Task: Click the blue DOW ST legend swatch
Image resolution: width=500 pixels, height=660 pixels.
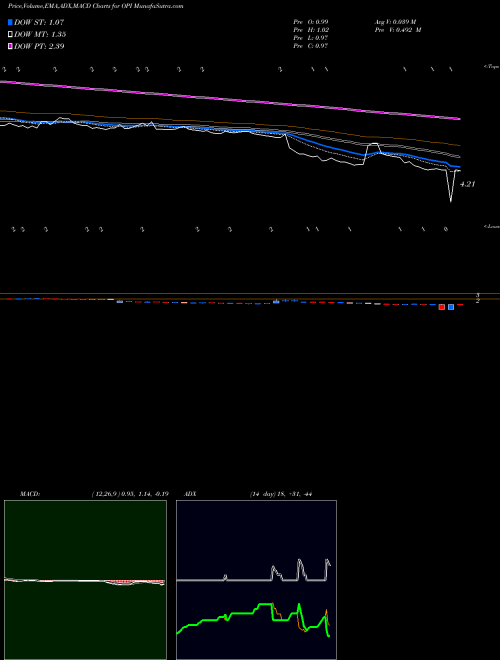Action: pyautogui.click(x=10, y=22)
